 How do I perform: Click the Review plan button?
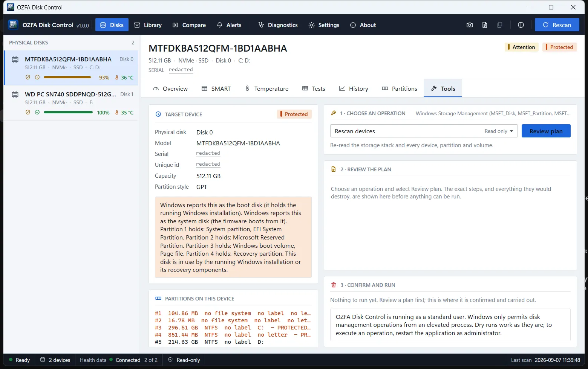coord(546,131)
